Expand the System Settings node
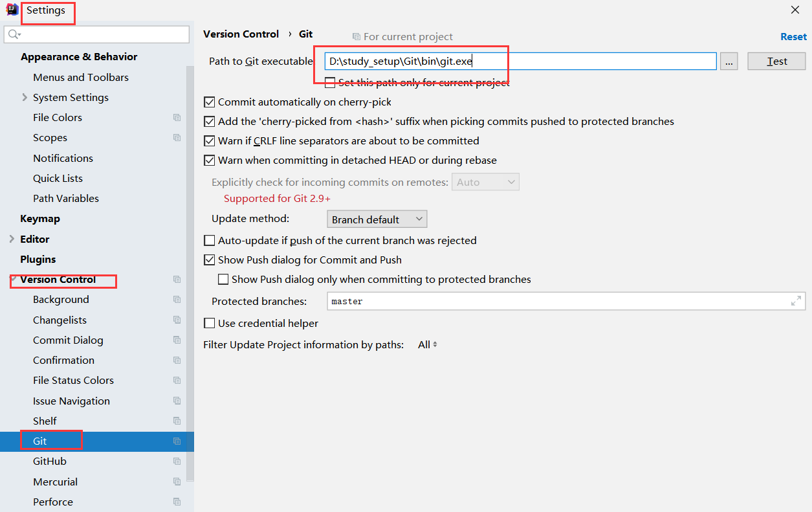The height and width of the screenshot is (512, 812). (25, 98)
